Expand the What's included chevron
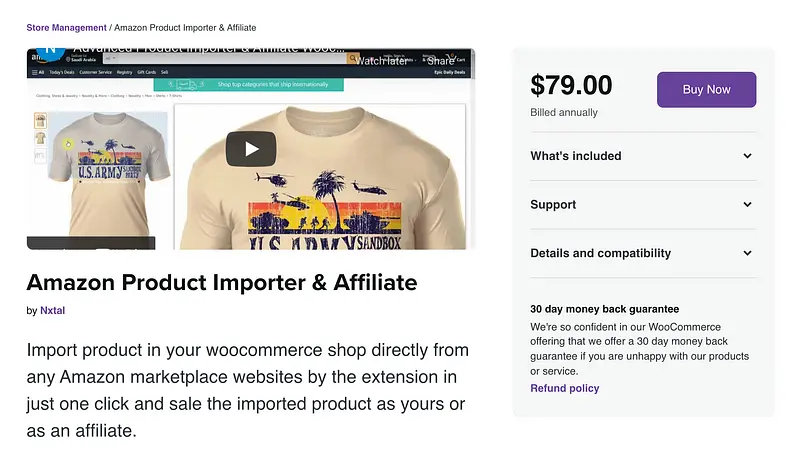 pyautogui.click(x=747, y=156)
